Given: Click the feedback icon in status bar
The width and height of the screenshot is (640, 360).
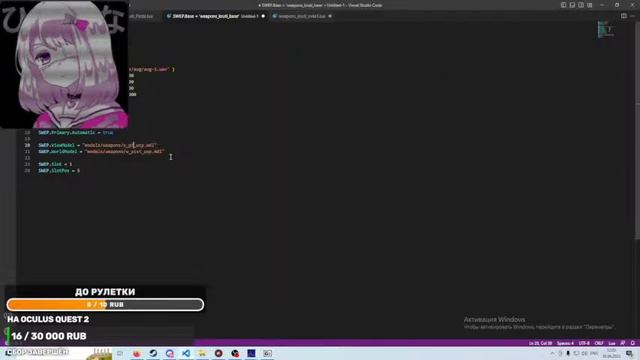Looking at the screenshot, I should point(623,343).
